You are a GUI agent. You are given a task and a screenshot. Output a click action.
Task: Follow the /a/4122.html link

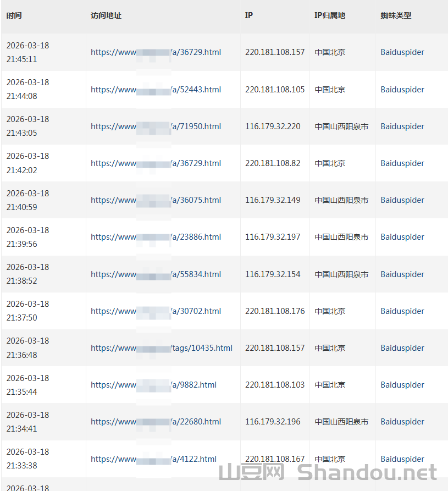point(154,459)
